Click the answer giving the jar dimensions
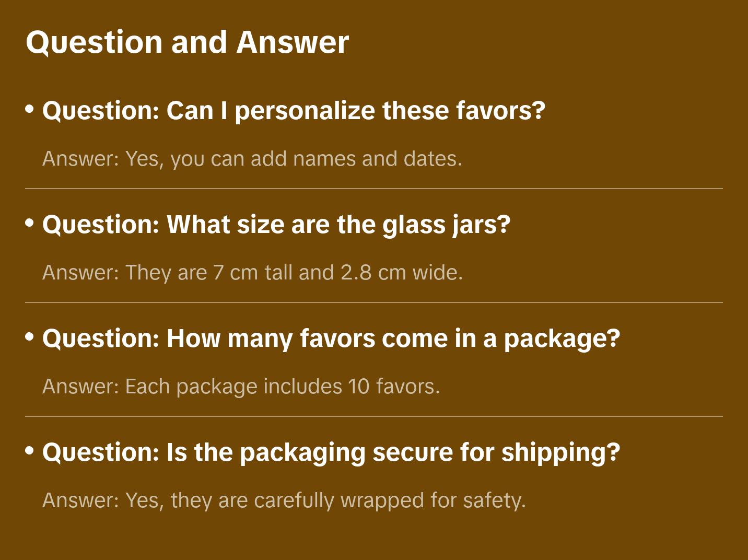748x560 pixels. 252,273
